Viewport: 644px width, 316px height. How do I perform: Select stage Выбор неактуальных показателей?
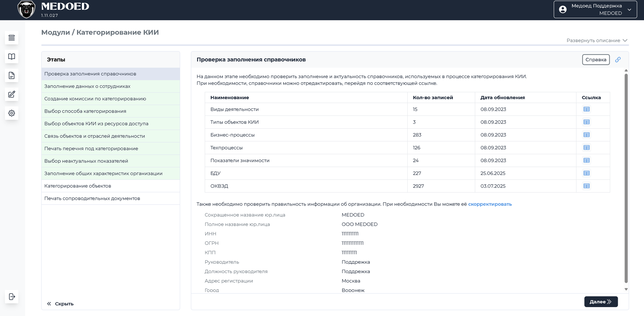click(111, 161)
